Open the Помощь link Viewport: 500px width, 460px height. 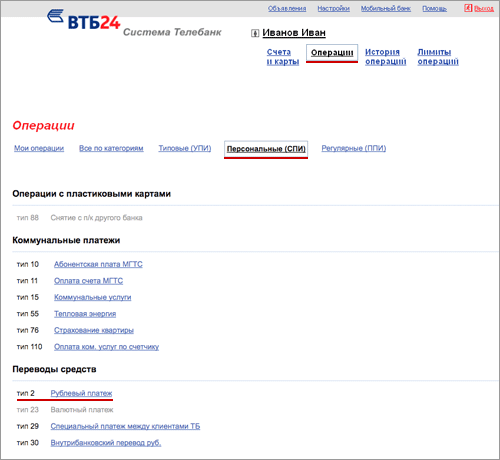[434, 8]
